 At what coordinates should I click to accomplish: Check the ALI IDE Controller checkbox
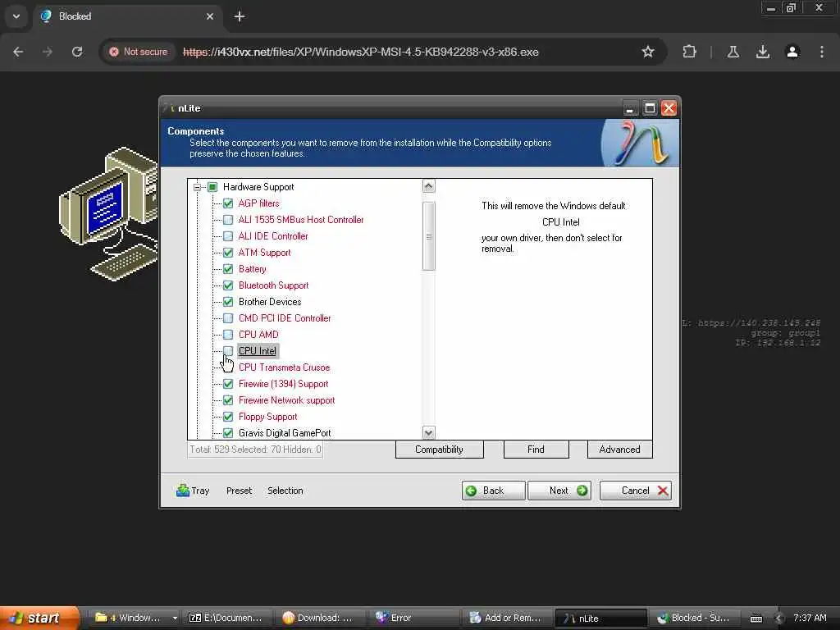pyautogui.click(x=228, y=236)
